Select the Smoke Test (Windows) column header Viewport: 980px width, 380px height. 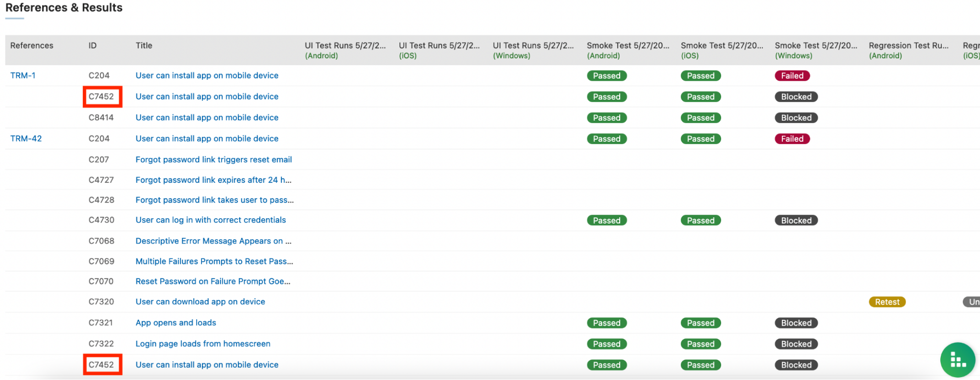click(x=815, y=50)
